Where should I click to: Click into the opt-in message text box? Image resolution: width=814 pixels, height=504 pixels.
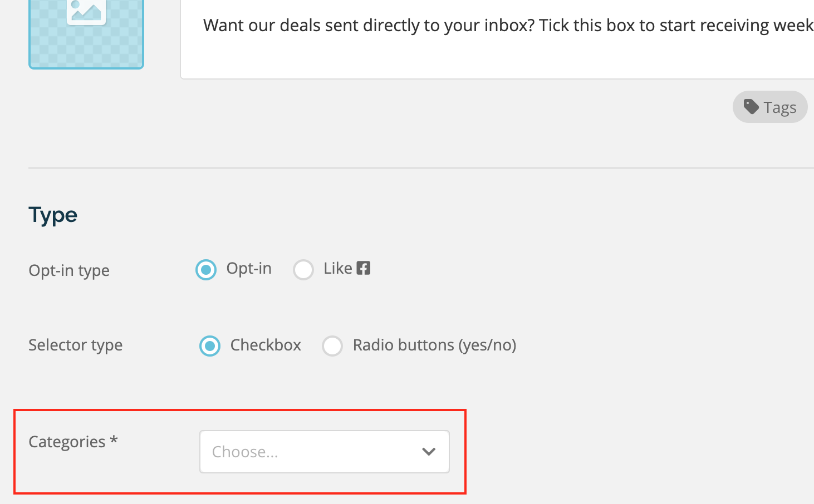click(497, 39)
